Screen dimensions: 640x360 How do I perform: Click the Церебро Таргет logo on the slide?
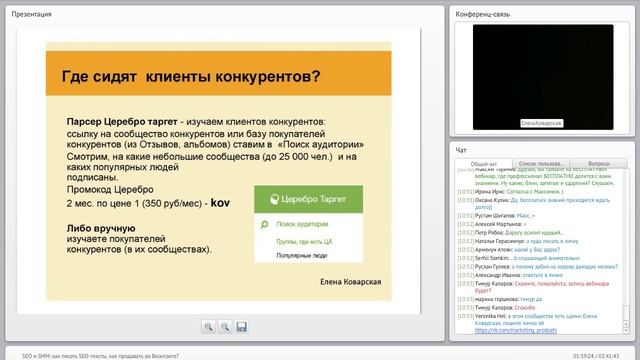point(308,199)
